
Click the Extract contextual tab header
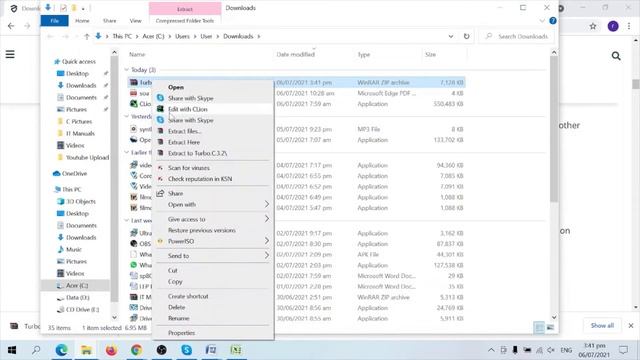[x=185, y=9]
